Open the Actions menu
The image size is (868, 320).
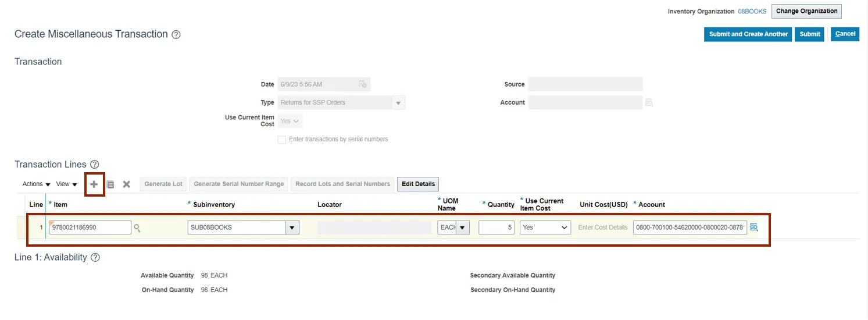36,184
